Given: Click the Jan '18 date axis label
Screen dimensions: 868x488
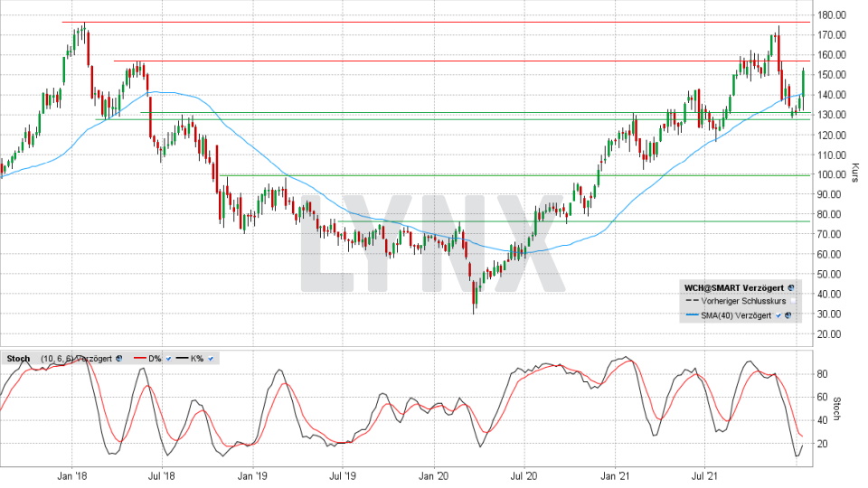Looking at the screenshot, I should [72, 476].
